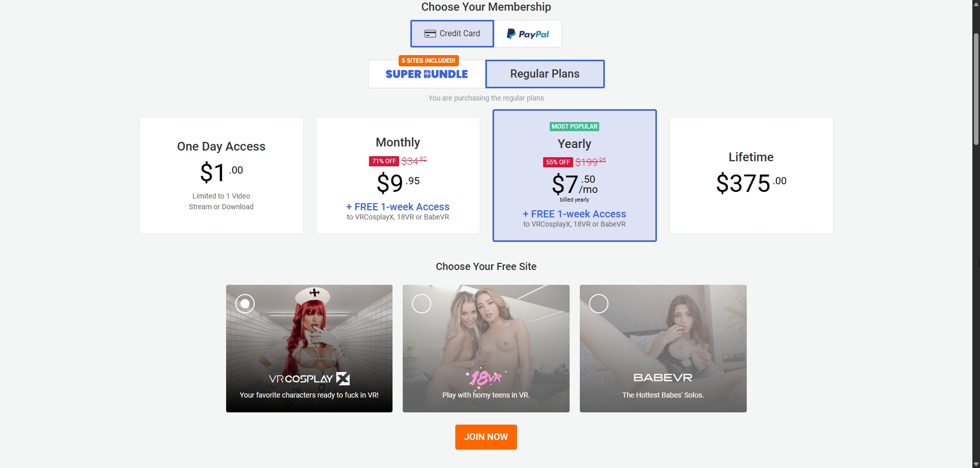The width and height of the screenshot is (980, 468).
Task: Open the Credit Card payment tab
Action: tap(452, 33)
